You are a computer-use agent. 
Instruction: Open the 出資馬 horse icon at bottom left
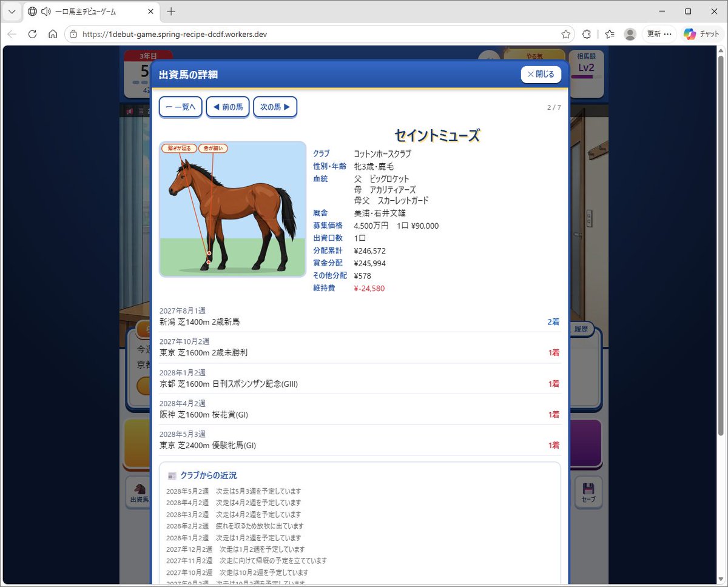139,492
